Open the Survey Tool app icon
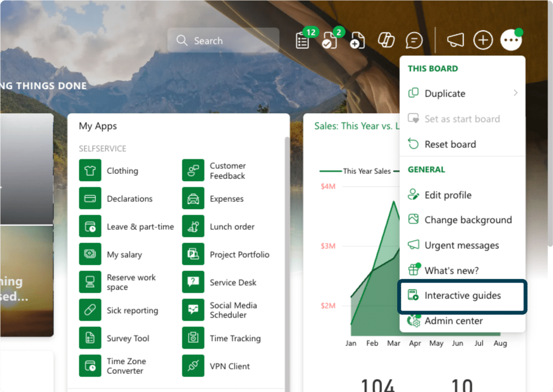Screen dimensions: 553x392 tap(90, 338)
